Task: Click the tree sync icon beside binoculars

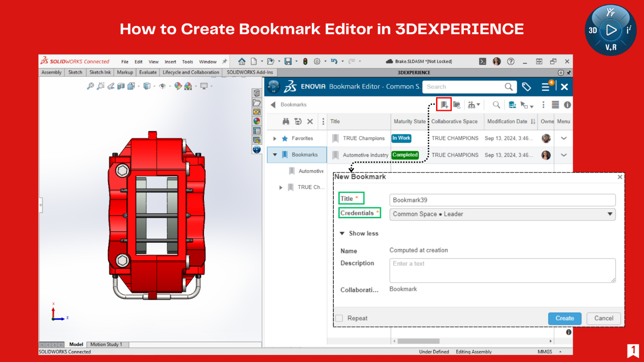Action: tap(298, 121)
